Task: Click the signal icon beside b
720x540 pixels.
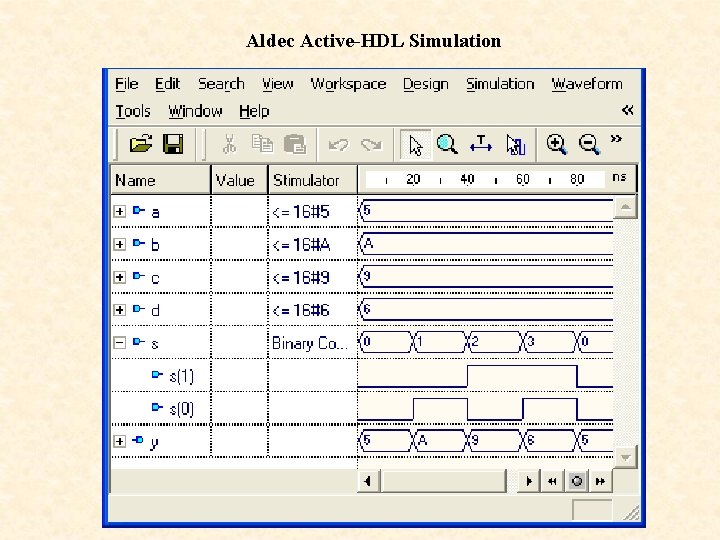Action: [139, 243]
